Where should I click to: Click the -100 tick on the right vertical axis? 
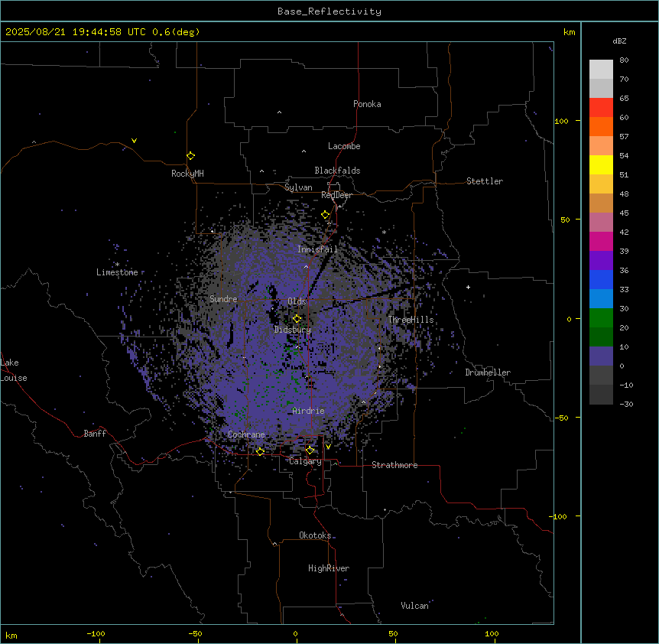click(559, 516)
